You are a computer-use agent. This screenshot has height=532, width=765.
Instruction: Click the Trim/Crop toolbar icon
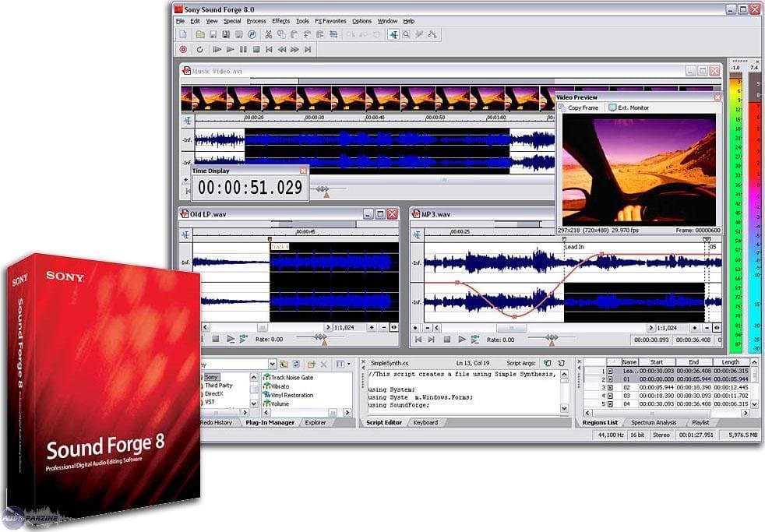(333, 34)
